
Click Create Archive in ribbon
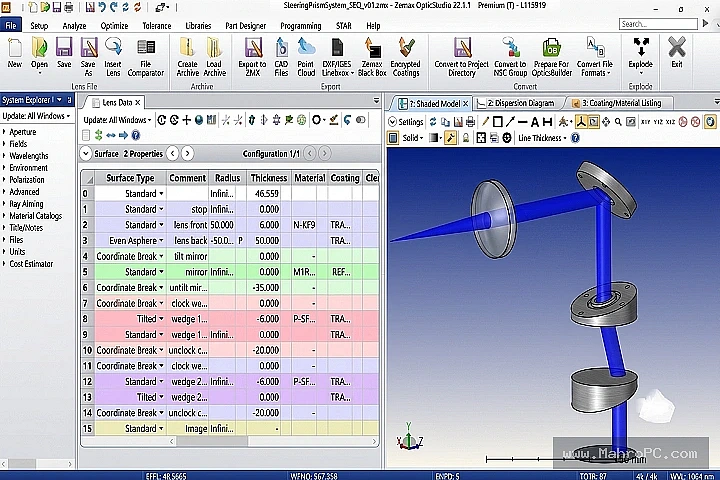coord(188,57)
